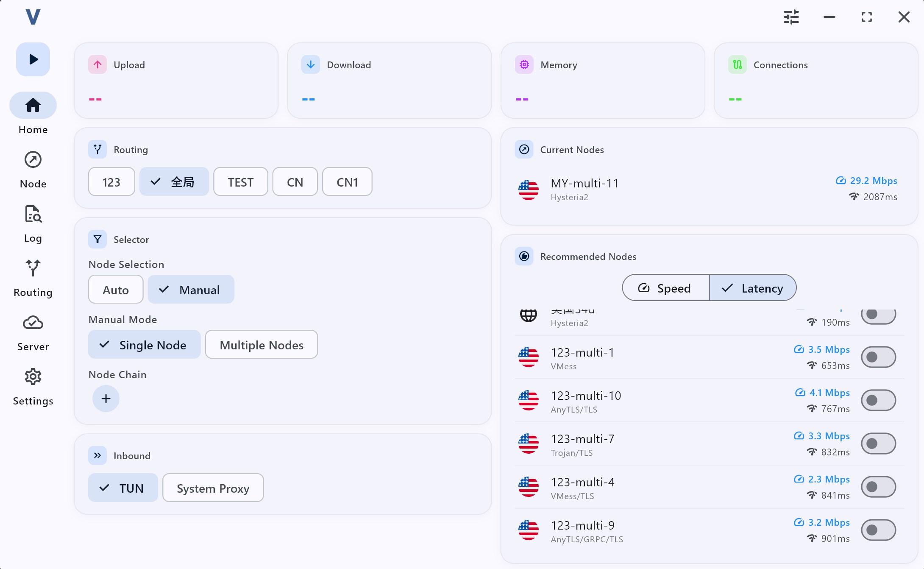The image size is (924, 569).
Task: Click the Recommended Nodes icon
Action: pos(524,256)
